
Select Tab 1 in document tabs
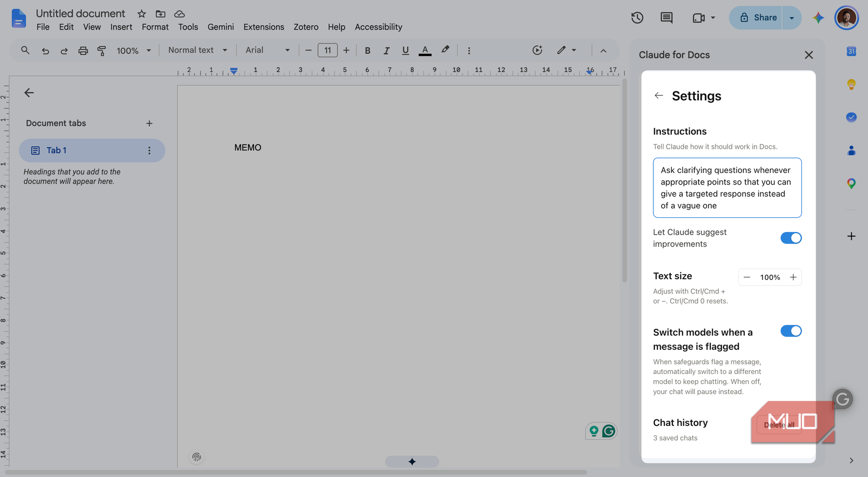pos(92,150)
